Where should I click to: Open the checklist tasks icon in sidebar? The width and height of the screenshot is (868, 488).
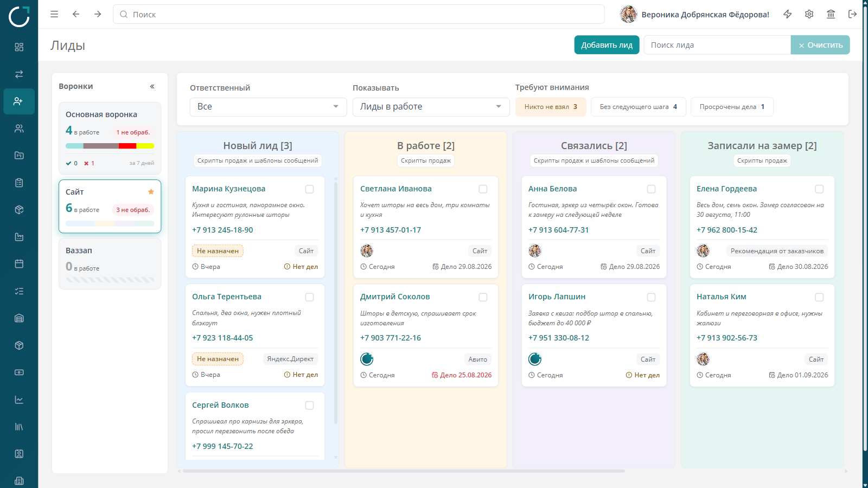(x=19, y=291)
